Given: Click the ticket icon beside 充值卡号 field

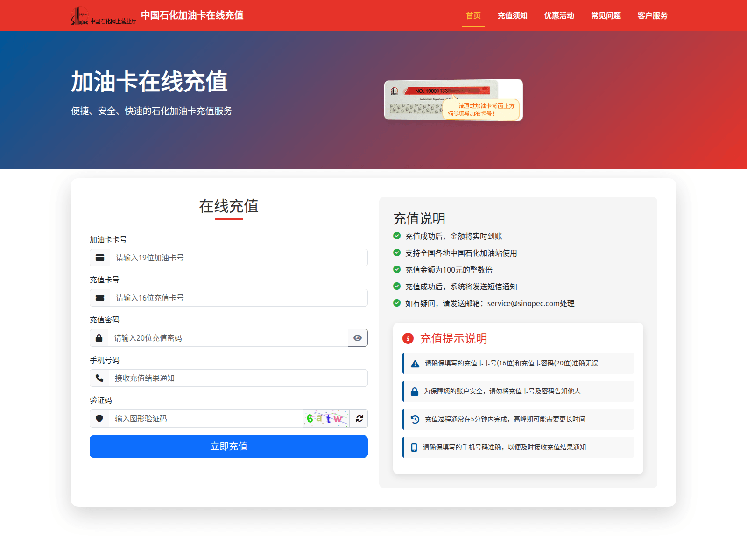Looking at the screenshot, I should pos(100,298).
